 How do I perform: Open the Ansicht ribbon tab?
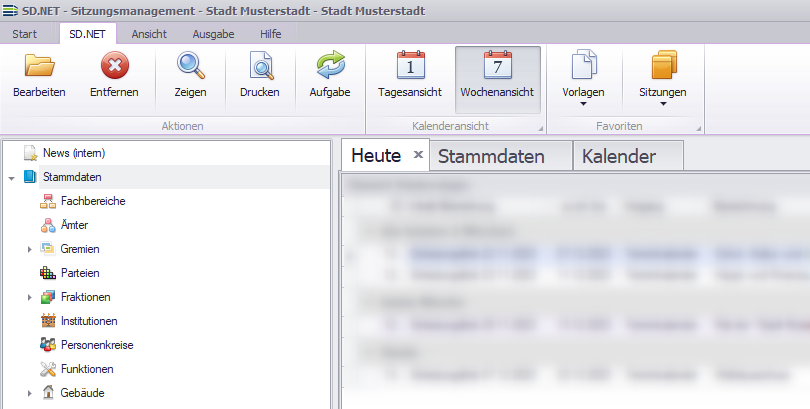click(x=149, y=33)
